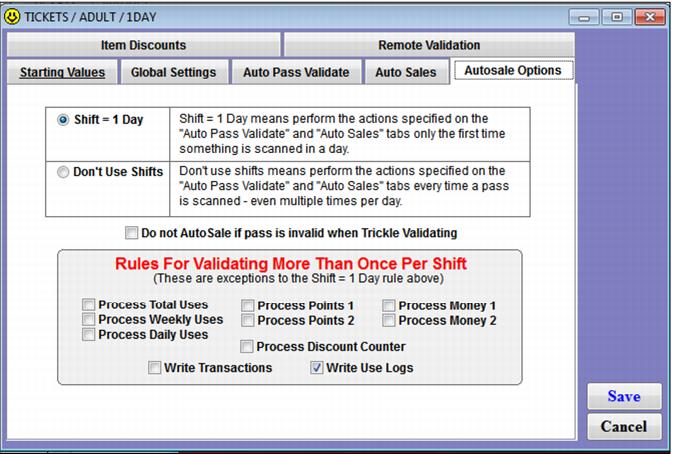
Task: Choose the Don't Use Shifts option
Action: [63, 172]
